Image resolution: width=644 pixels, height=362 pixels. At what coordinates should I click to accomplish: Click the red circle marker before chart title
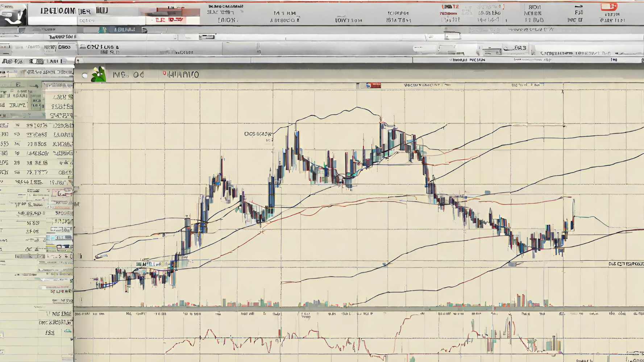pos(164,73)
